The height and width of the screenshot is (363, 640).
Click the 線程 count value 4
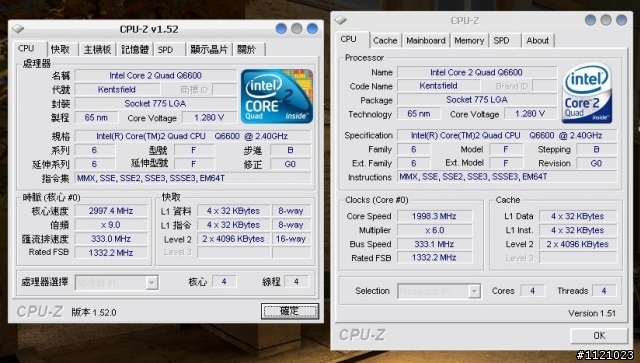click(296, 282)
